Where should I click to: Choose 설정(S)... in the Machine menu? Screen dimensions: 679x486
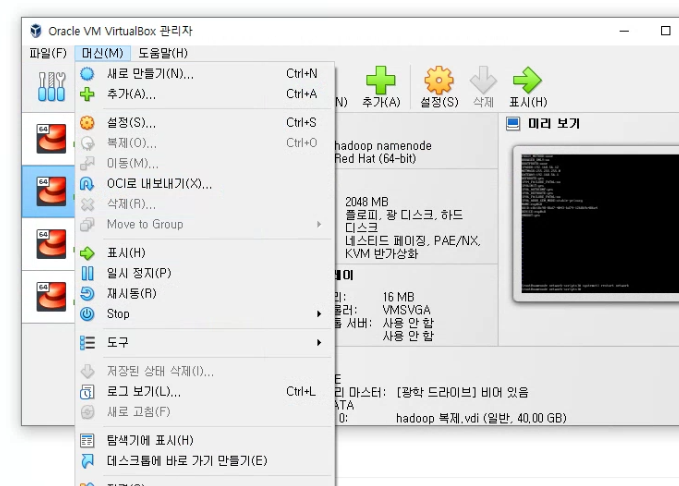[x=205, y=123]
